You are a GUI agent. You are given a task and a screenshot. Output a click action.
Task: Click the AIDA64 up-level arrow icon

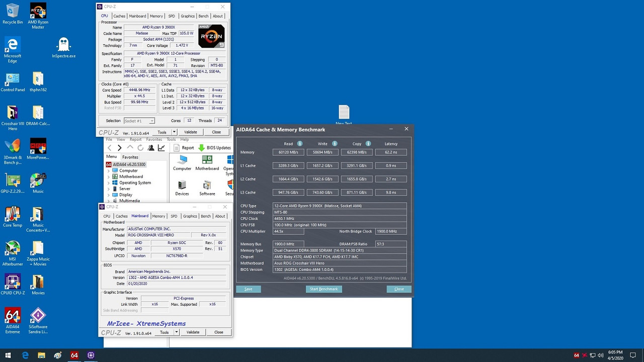point(130,148)
